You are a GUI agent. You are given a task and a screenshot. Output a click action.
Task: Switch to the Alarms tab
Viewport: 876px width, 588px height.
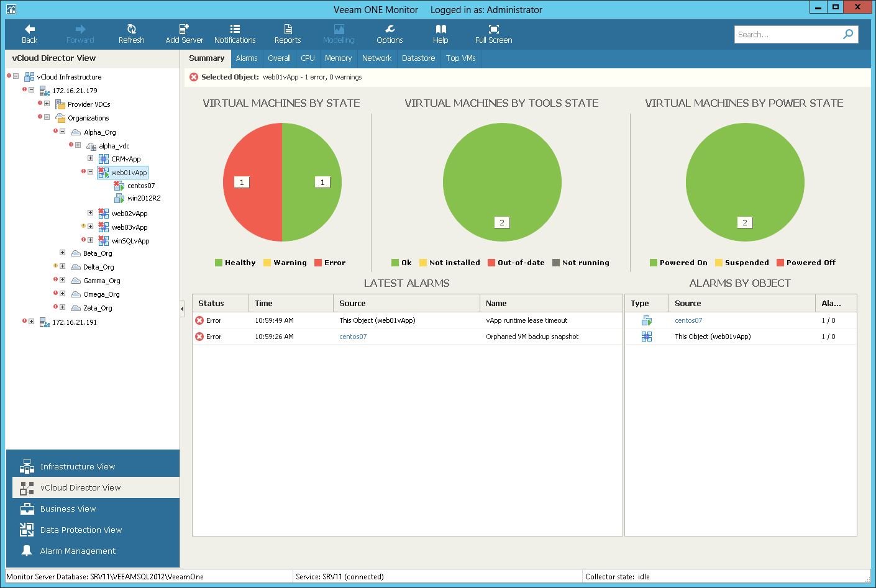tap(247, 58)
